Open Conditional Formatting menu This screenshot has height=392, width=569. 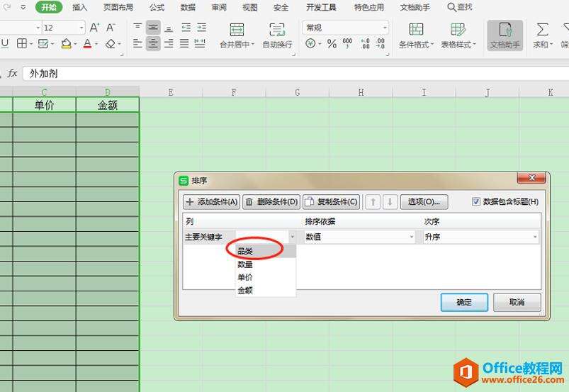click(416, 35)
